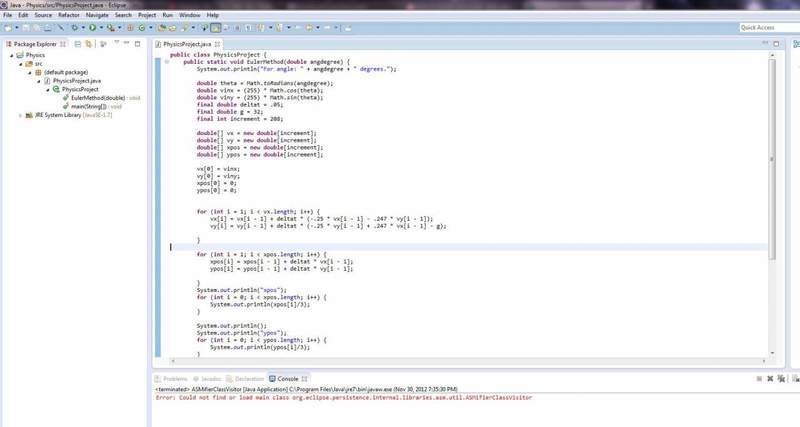The image size is (800, 427).
Task: Click the Debug bug icon in toolbar
Action: (x=76, y=28)
